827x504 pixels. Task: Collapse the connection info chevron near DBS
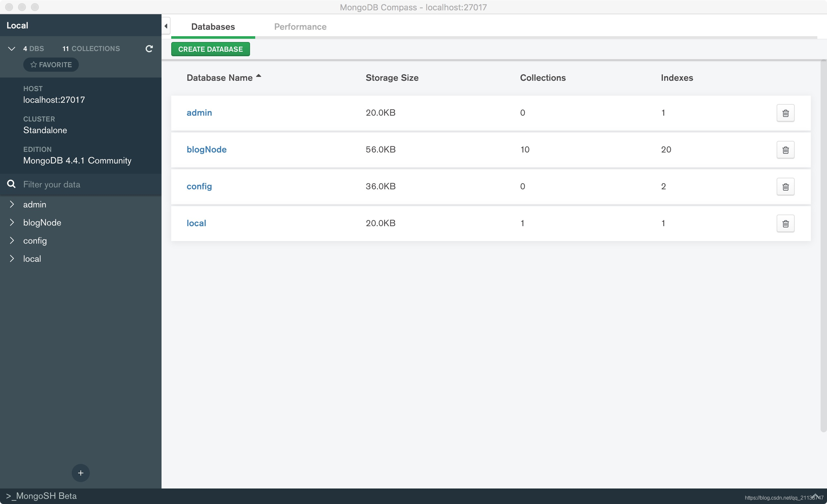11,49
